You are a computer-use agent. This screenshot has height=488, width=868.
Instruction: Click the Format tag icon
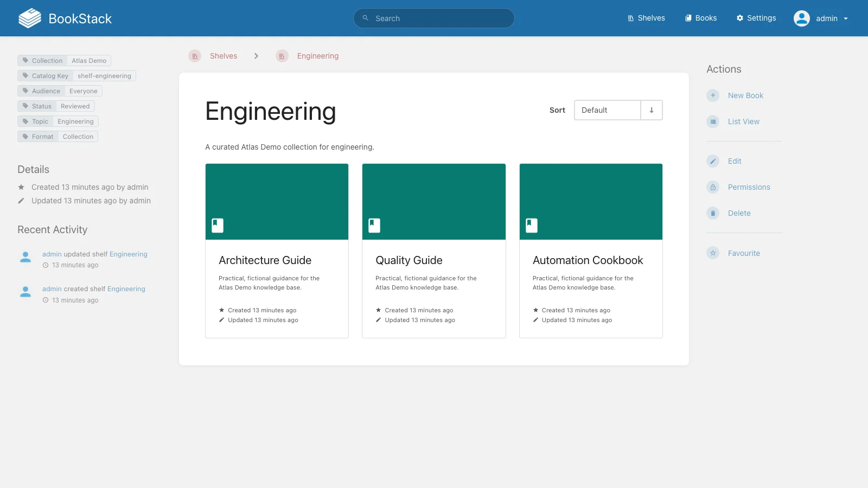coord(25,137)
